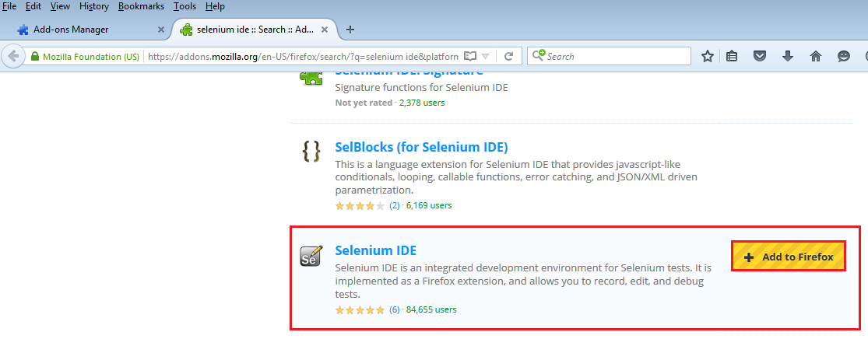The height and width of the screenshot is (339, 868).
Task: Click the addons.mozilla.org URL field
Action: click(303, 57)
